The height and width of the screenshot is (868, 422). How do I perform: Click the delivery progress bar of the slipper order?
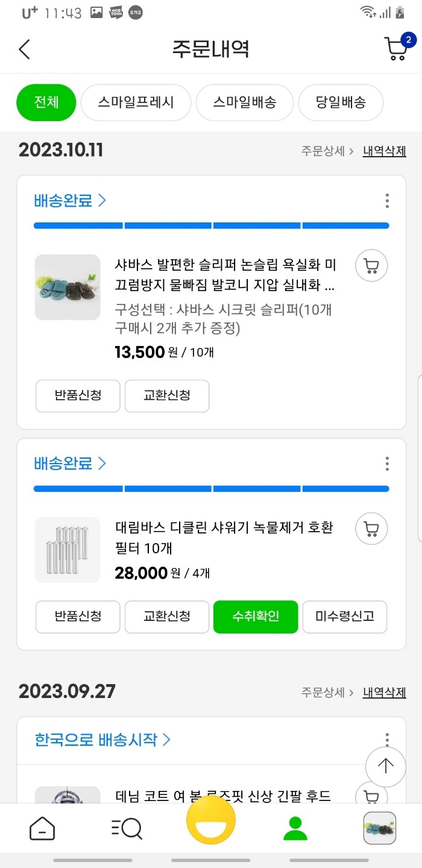211,225
